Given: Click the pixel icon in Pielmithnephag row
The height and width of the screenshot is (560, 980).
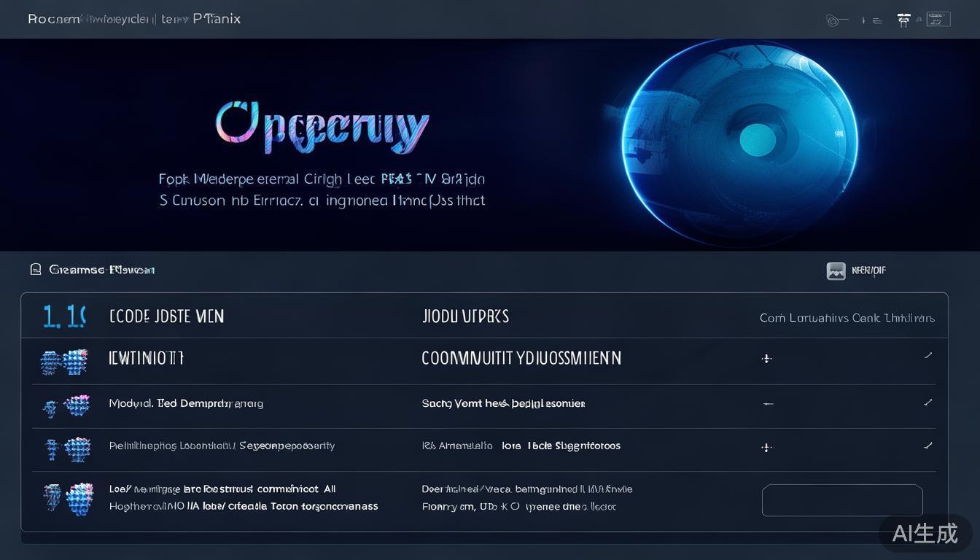Looking at the screenshot, I should [x=68, y=448].
